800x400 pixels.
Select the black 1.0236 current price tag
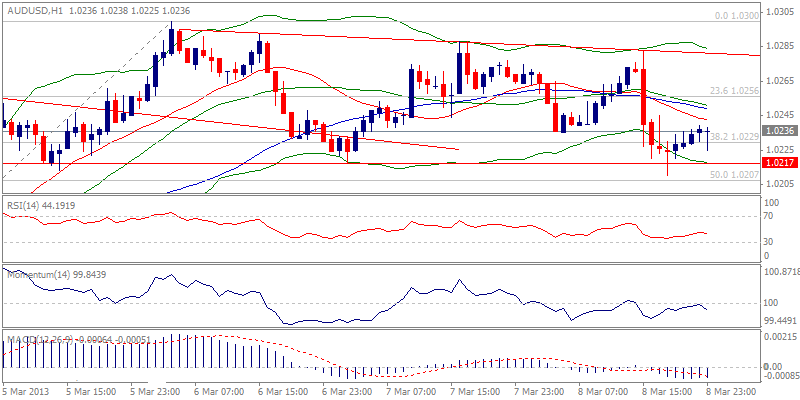(x=778, y=130)
